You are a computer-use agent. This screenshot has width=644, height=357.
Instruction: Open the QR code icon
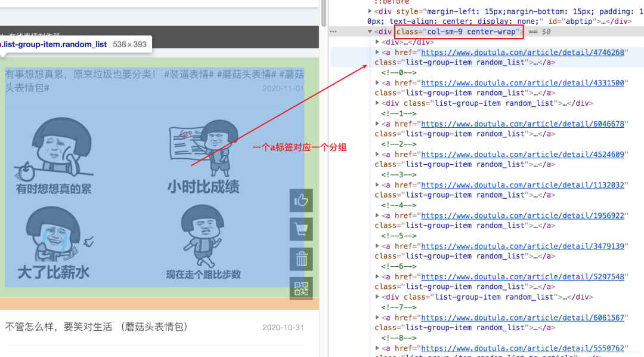(301, 288)
